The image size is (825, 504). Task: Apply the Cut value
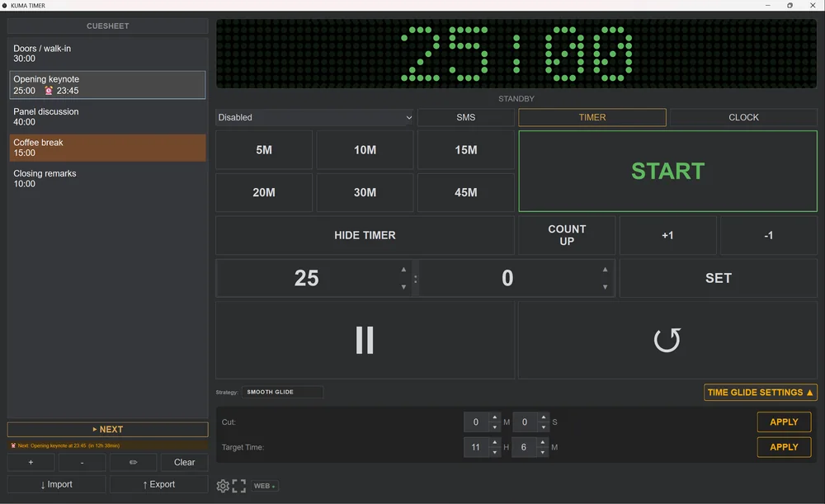784,422
